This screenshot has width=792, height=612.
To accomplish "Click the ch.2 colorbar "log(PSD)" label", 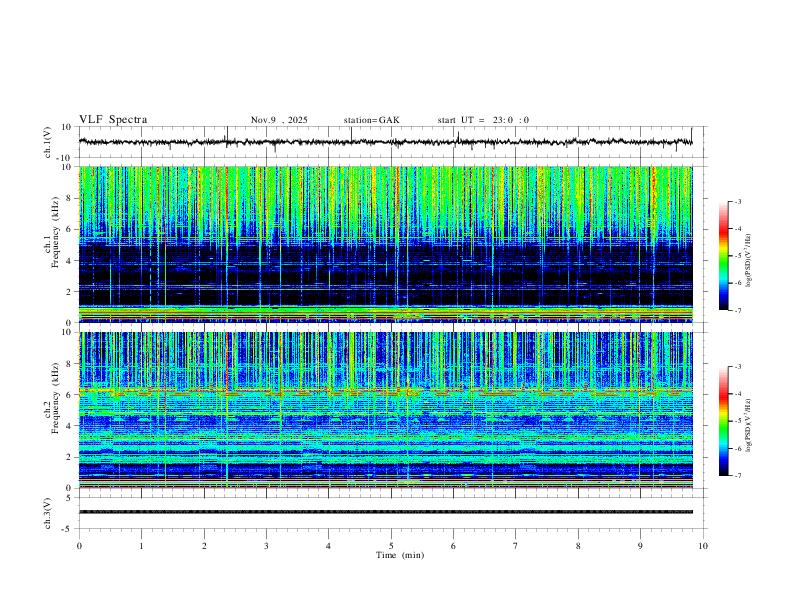I will point(749,426).
